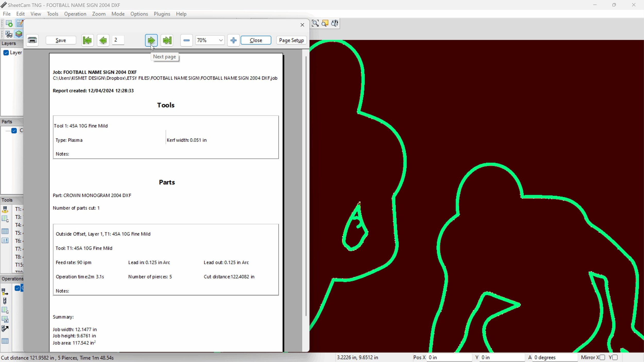This screenshot has height=362, width=644.
Task: Zoom out the preview with minus button
Action: (187, 40)
